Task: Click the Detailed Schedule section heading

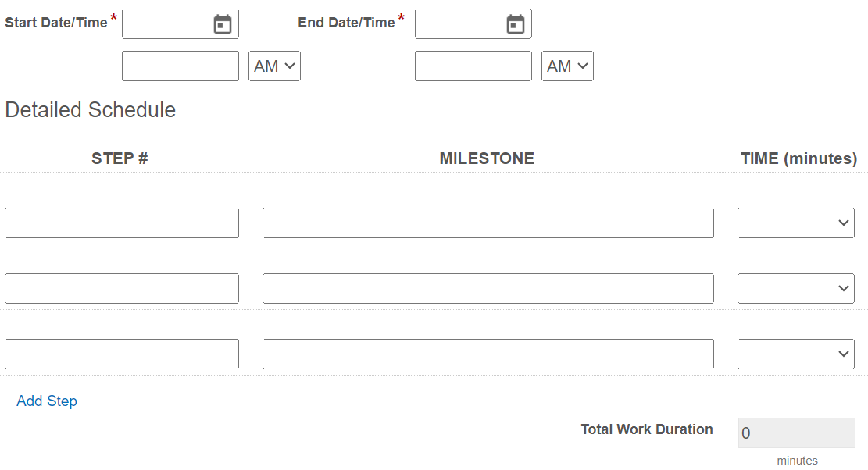Action: tap(90, 109)
